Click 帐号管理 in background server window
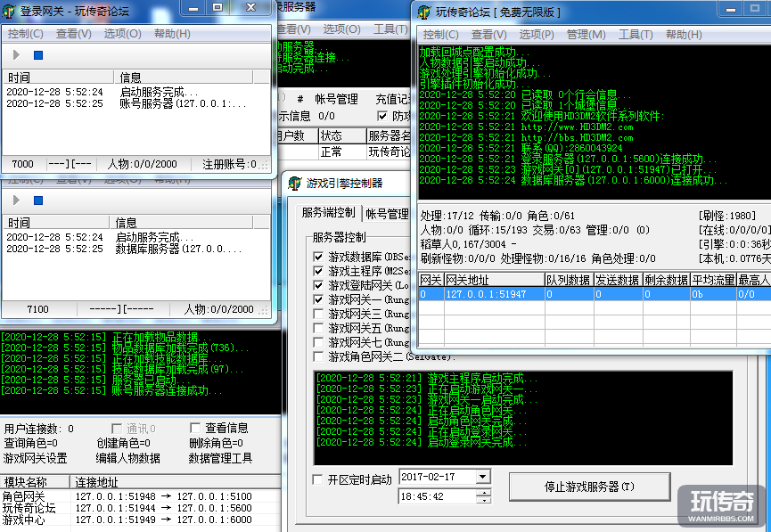The image size is (771, 532). (336, 99)
